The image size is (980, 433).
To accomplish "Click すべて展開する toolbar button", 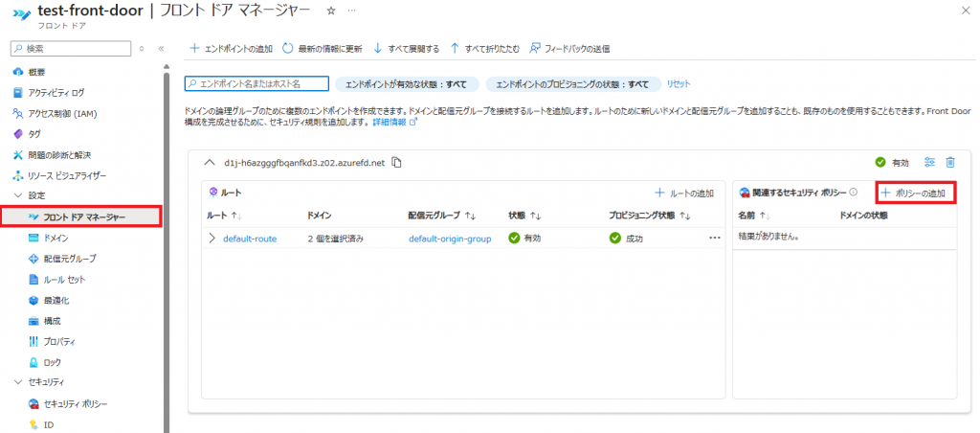I will [406, 48].
